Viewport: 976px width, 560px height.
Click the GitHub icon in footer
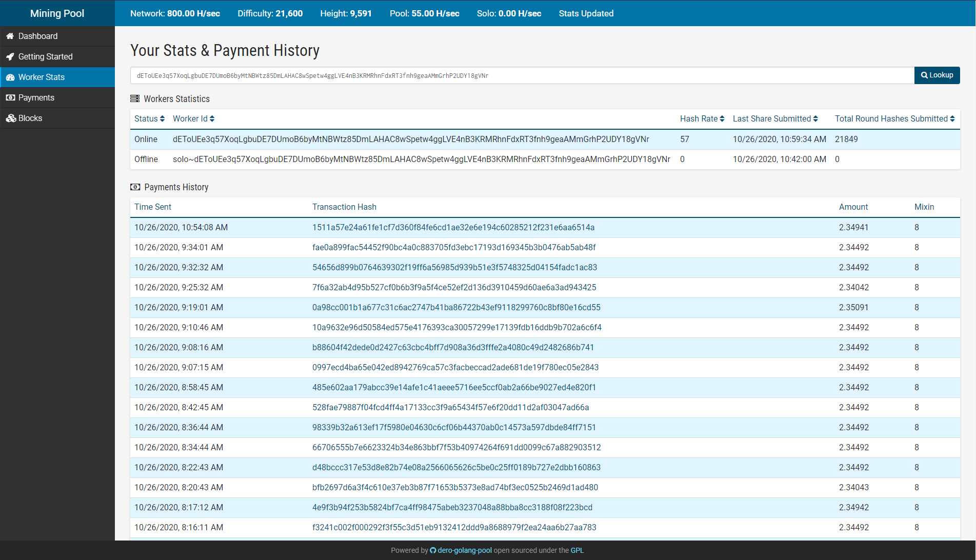pyautogui.click(x=433, y=550)
